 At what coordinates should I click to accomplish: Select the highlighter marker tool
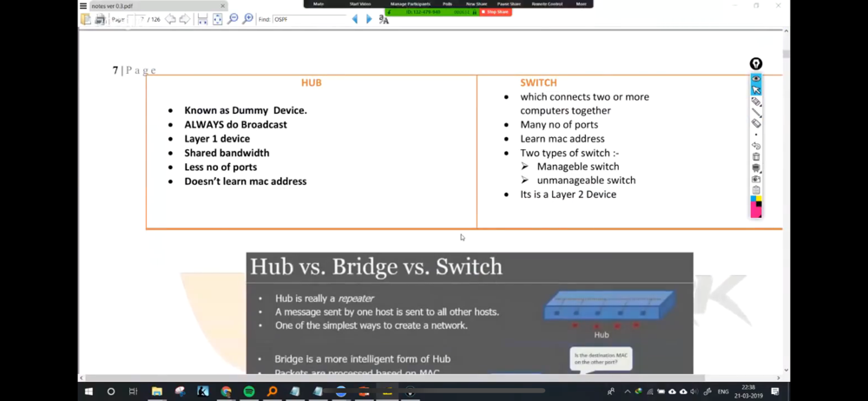click(756, 102)
